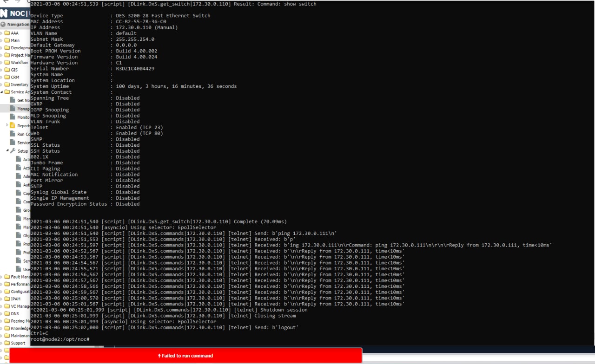
Task: Click the Failed to run command notification
Action: coord(185,356)
